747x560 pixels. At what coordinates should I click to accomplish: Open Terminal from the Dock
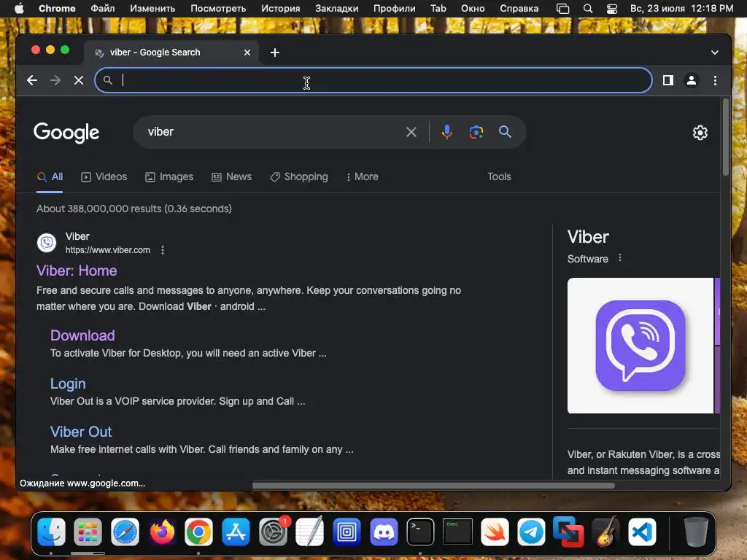coord(420,532)
